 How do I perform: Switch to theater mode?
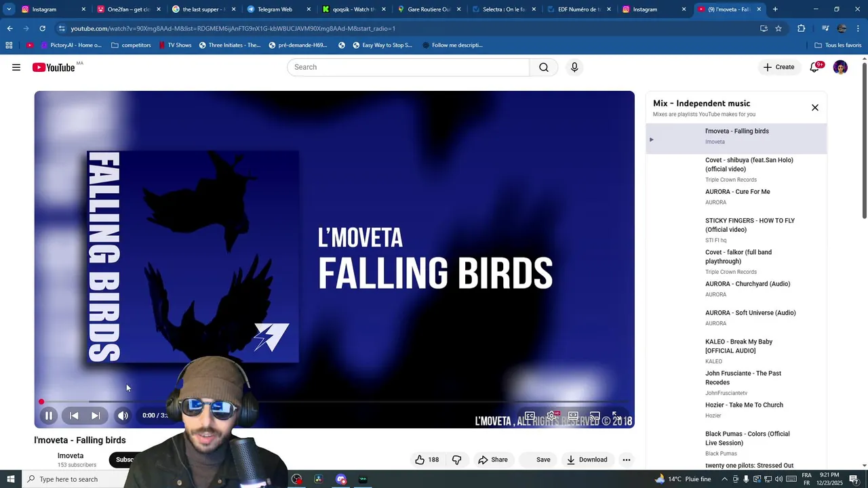point(573,415)
